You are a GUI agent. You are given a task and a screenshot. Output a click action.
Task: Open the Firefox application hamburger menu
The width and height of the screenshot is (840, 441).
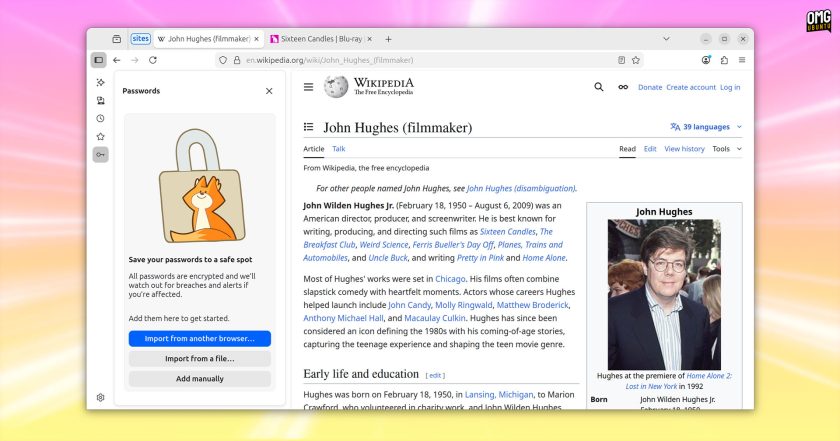pyautogui.click(x=742, y=60)
